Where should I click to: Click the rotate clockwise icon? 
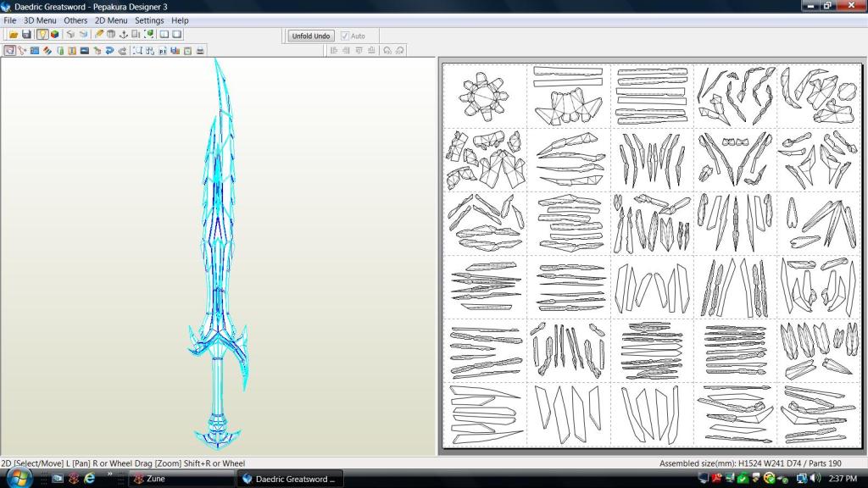(400, 50)
